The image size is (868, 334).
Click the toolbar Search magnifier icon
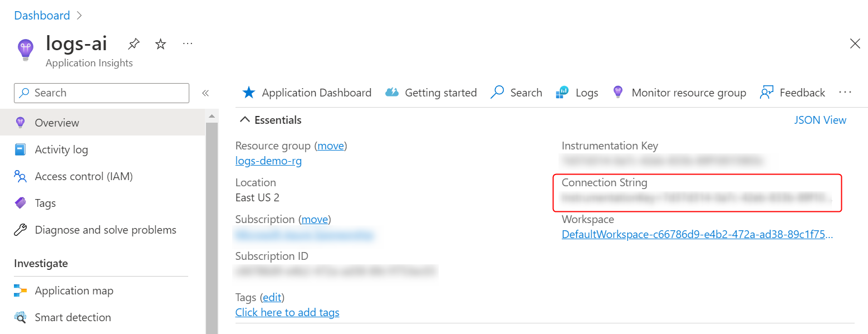pyautogui.click(x=497, y=93)
